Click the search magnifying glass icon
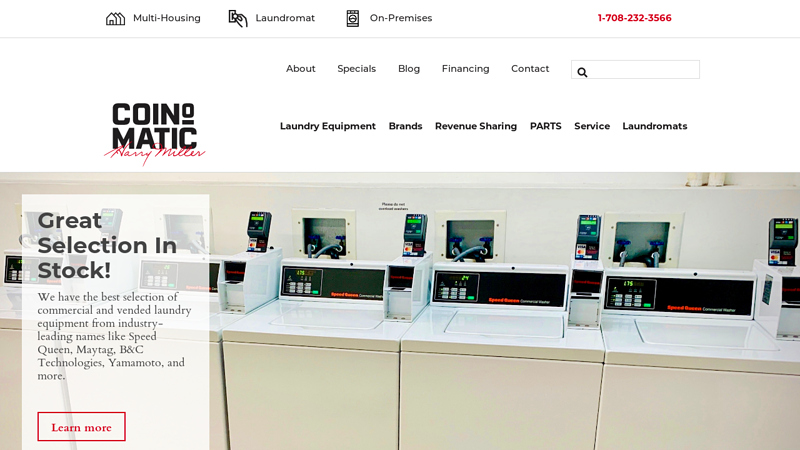Viewport: 800px width, 450px height. tap(582, 72)
